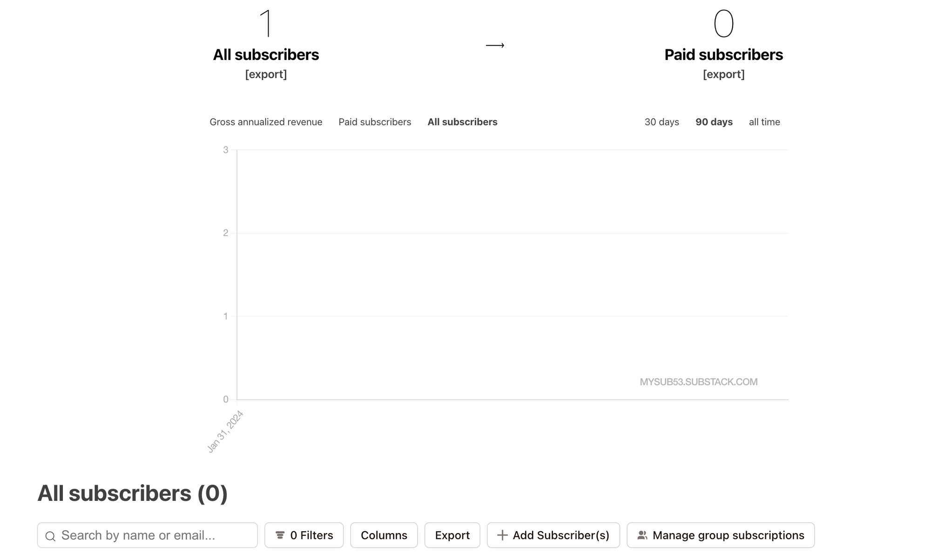Select the Gross annualized revenue tab
Viewport: 931px width, 560px height.
point(265,121)
